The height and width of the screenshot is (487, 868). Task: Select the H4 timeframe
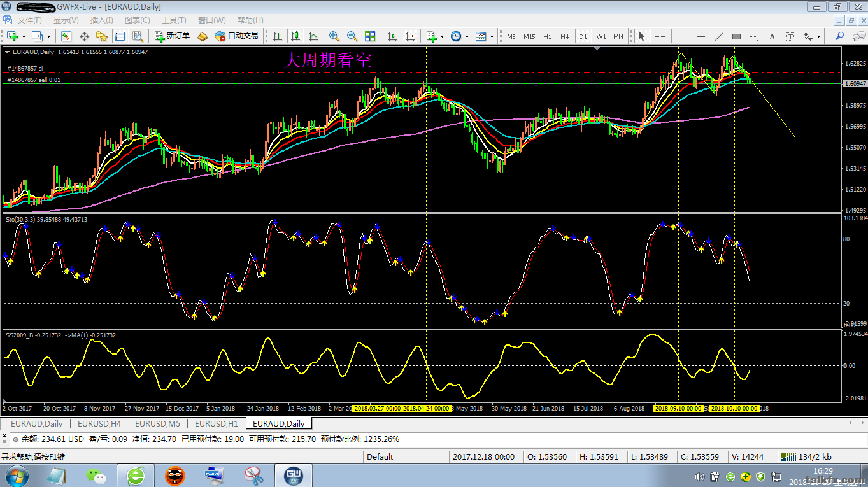click(x=564, y=36)
